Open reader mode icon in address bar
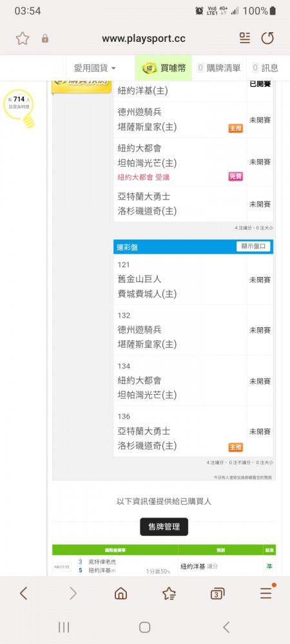This screenshot has height=644, width=290. 245,38
